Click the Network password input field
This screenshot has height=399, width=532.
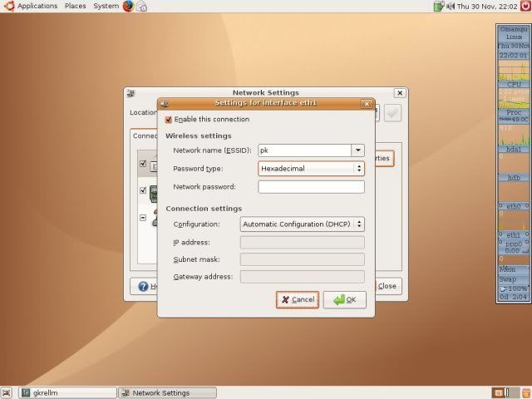(x=311, y=187)
